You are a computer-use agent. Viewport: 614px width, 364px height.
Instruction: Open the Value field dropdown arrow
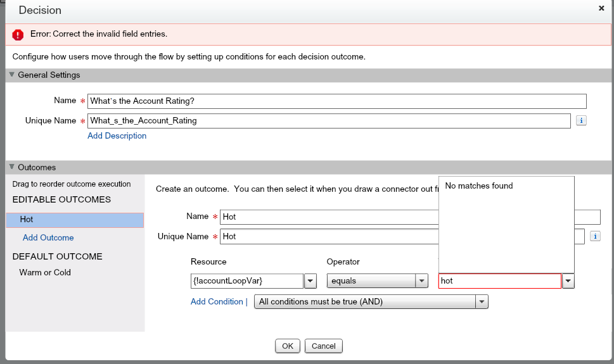[x=568, y=281]
